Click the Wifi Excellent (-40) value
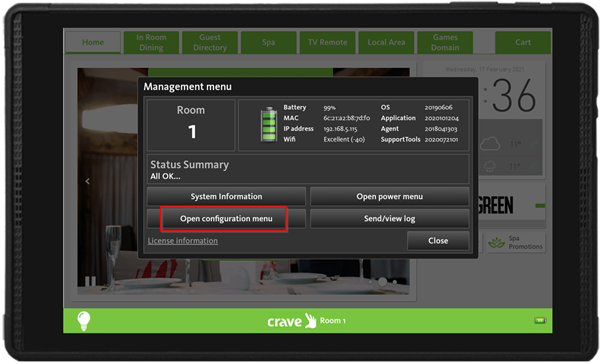This screenshot has height=364, width=602. (344, 139)
